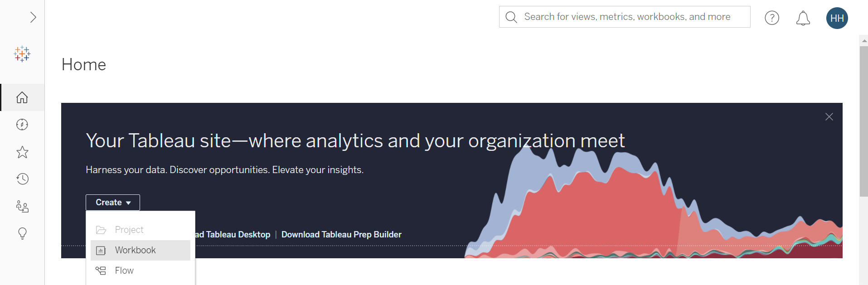Image resolution: width=868 pixels, height=285 pixels.
Task: Click the page vertical scrollbar
Action: [863, 122]
